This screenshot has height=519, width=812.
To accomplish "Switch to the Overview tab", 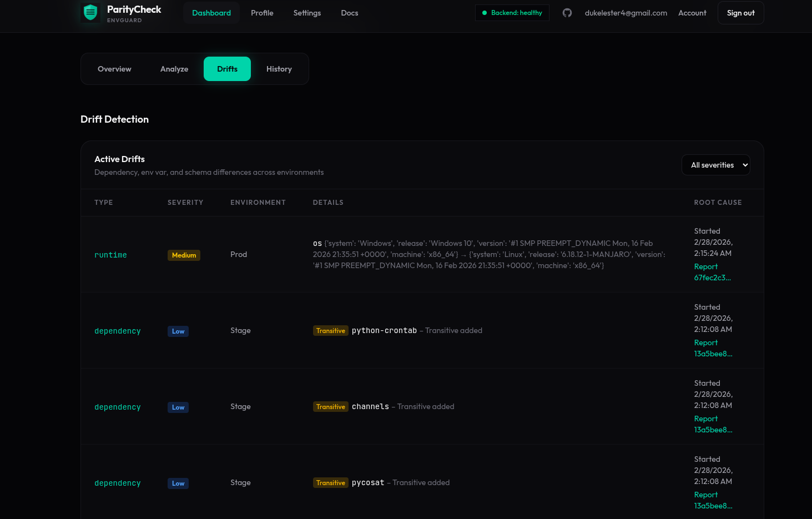I will point(114,69).
